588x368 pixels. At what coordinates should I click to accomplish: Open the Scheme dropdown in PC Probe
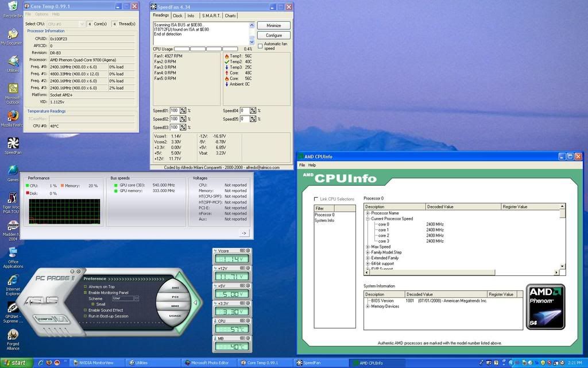[x=136, y=298]
